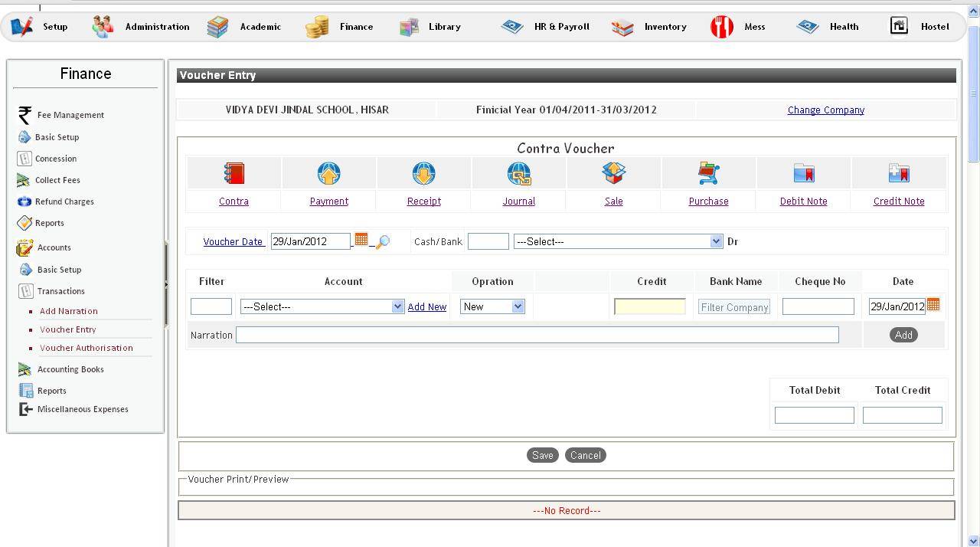Open Add Narration in sidebar
Viewport: 980px width, 547px height.
[x=69, y=311]
